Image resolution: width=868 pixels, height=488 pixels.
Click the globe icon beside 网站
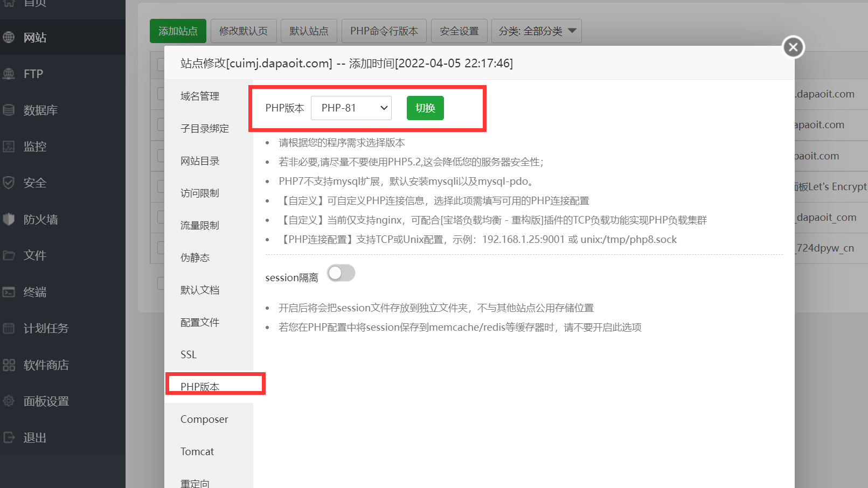(9, 37)
